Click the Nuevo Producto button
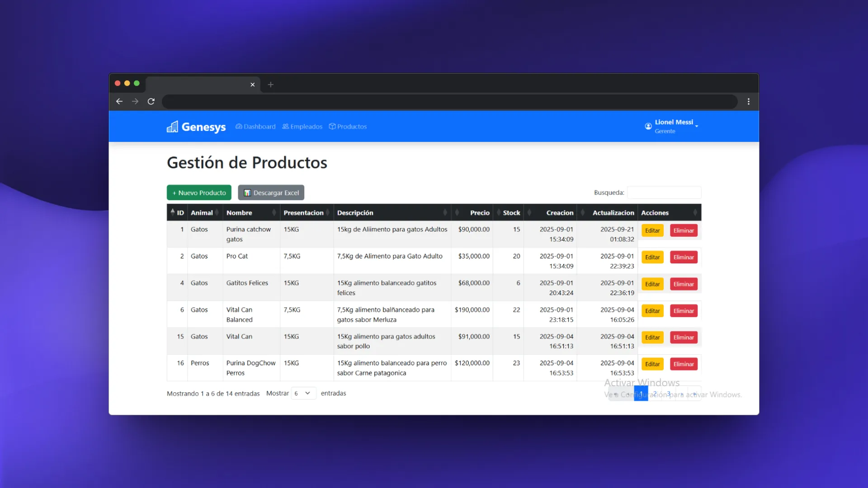This screenshot has width=868, height=488. pos(199,193)
